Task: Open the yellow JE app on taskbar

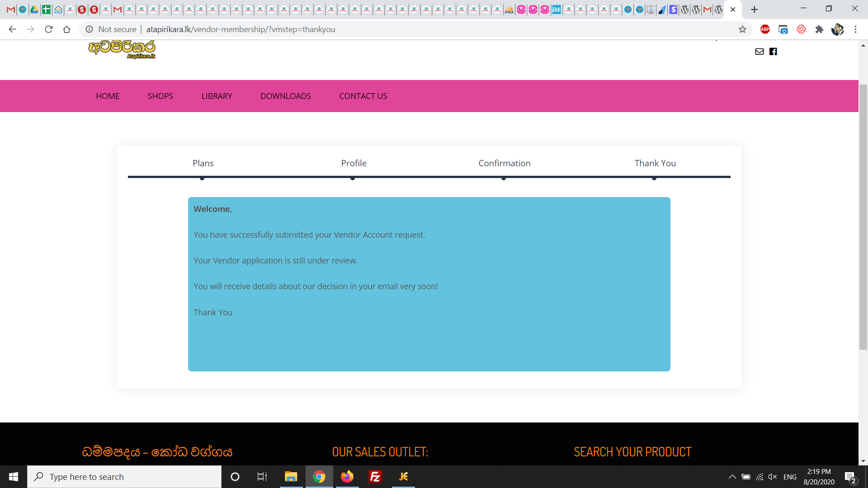Action: [x=403, y=477]
